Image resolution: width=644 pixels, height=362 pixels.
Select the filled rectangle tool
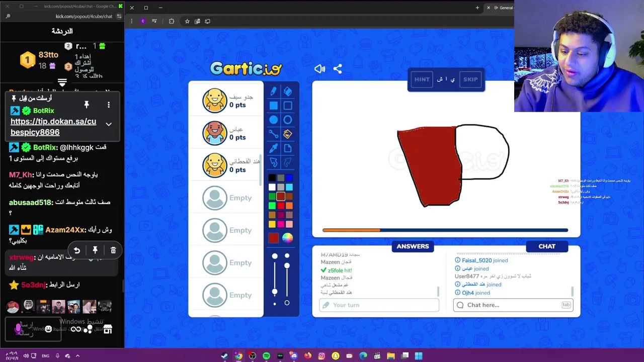tap(273, 106)
